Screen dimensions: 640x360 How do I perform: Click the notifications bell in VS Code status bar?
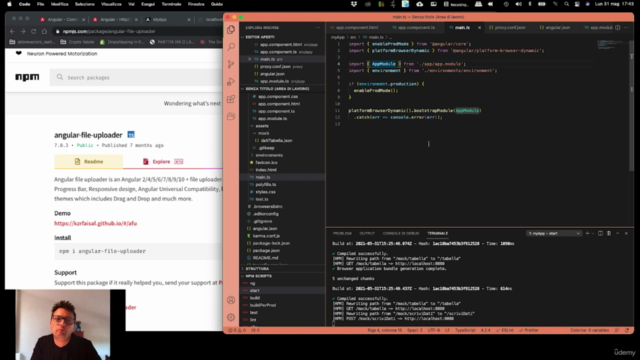coord(627,330)
